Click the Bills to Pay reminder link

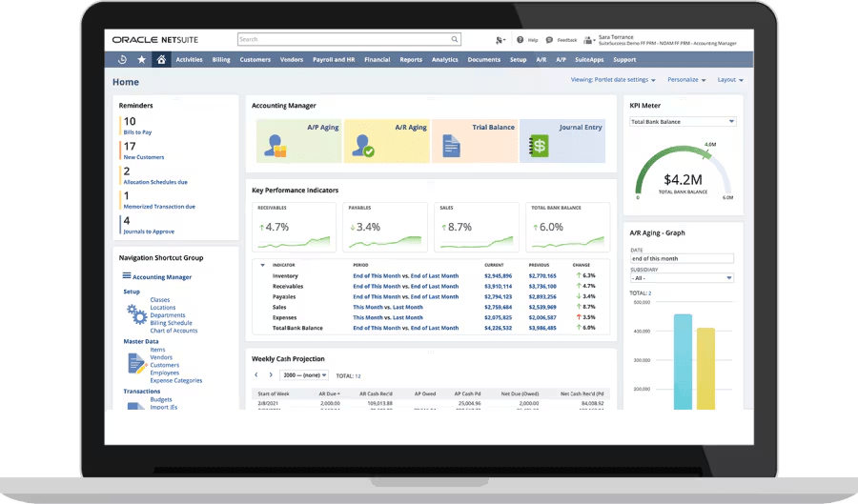point(137,132)
